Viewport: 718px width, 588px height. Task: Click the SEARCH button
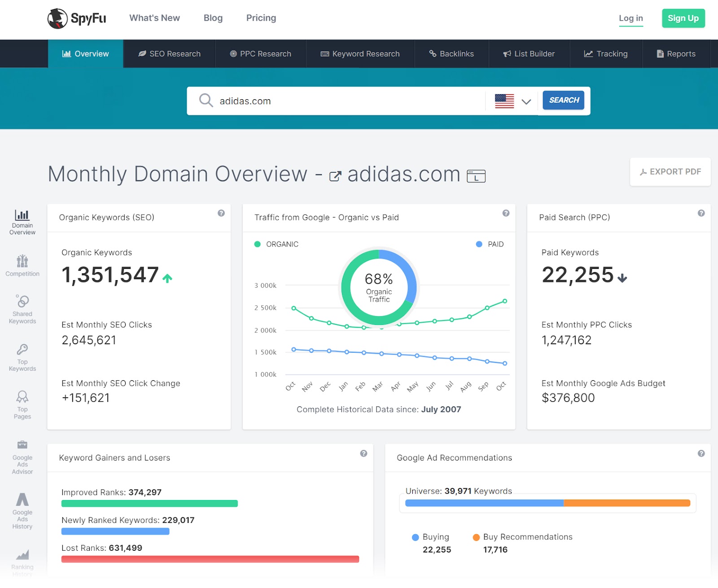coord(563,100)
